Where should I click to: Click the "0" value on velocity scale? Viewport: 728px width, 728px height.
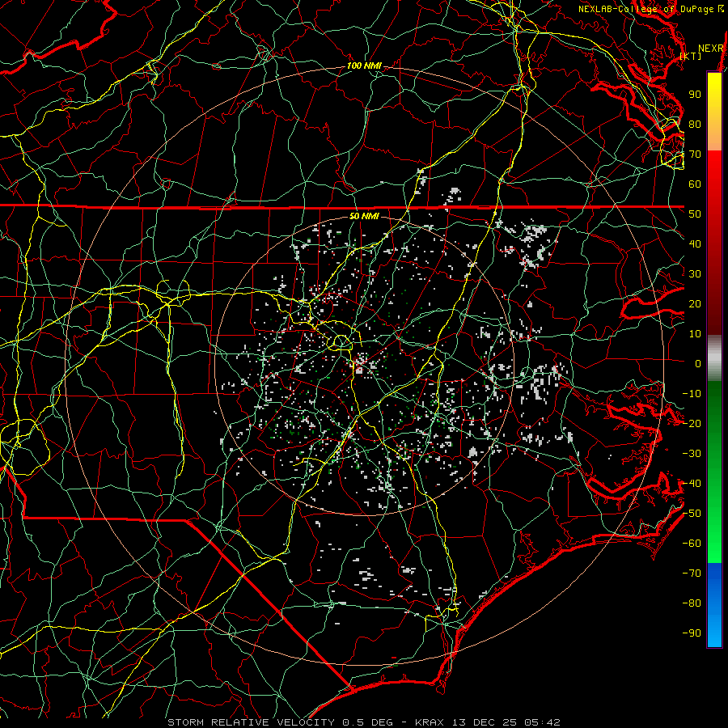coord(698,364)
